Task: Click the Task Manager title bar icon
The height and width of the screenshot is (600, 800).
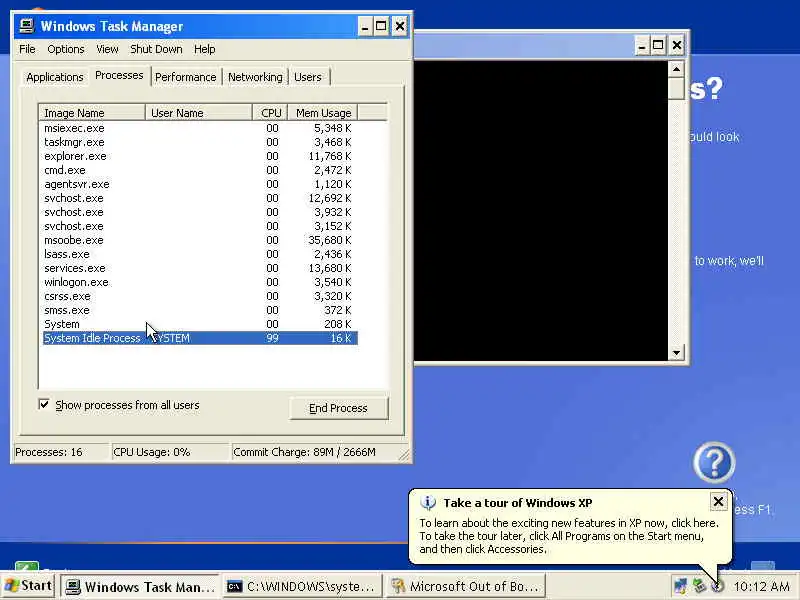Action: click(27, 26)
